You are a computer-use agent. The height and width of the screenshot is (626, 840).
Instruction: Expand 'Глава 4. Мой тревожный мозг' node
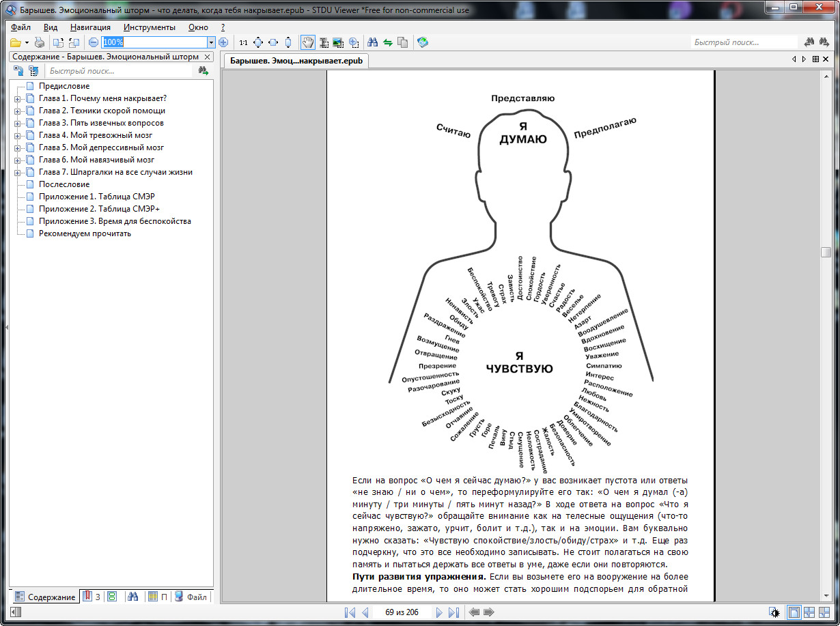(x=18, y=135)
